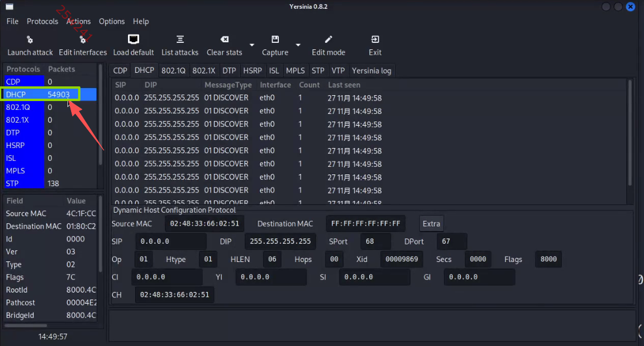644x346 pixels.
Task: Select DTP in the protocols list
Action: click(x=50, y=133)
